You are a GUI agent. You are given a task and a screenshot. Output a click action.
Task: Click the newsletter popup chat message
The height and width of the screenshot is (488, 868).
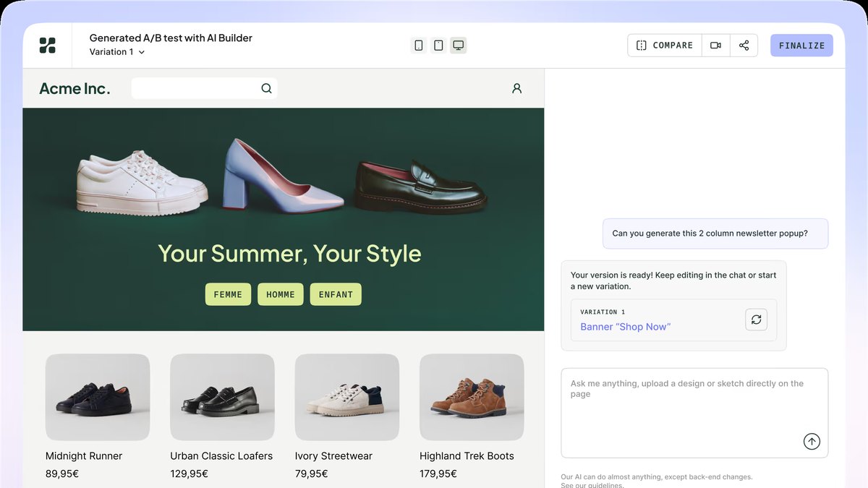[715, 234]
